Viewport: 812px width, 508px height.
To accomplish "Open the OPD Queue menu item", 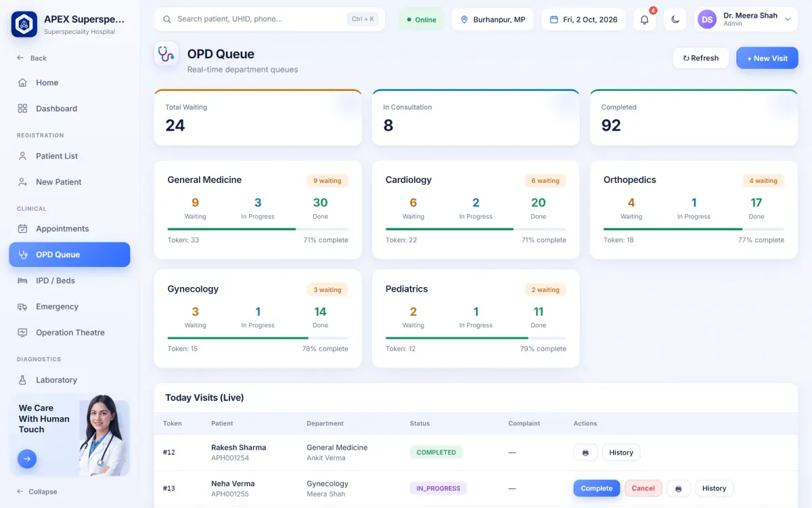I will point(70,255).
